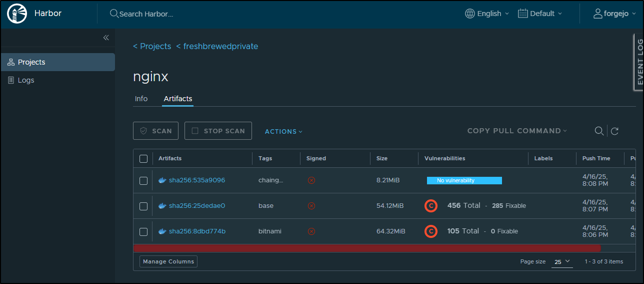Click the unsigned X icon in base row
Viewport: 644px width, 284px height.
tap(311, 206)
